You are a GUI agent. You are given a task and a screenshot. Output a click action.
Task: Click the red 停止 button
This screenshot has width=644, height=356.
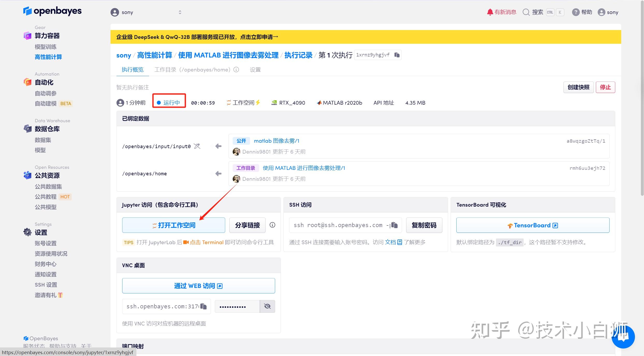[605, 87]
